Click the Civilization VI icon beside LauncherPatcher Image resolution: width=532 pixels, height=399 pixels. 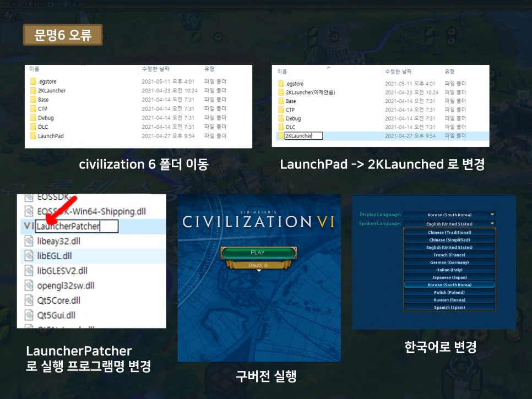pos(29,226)
